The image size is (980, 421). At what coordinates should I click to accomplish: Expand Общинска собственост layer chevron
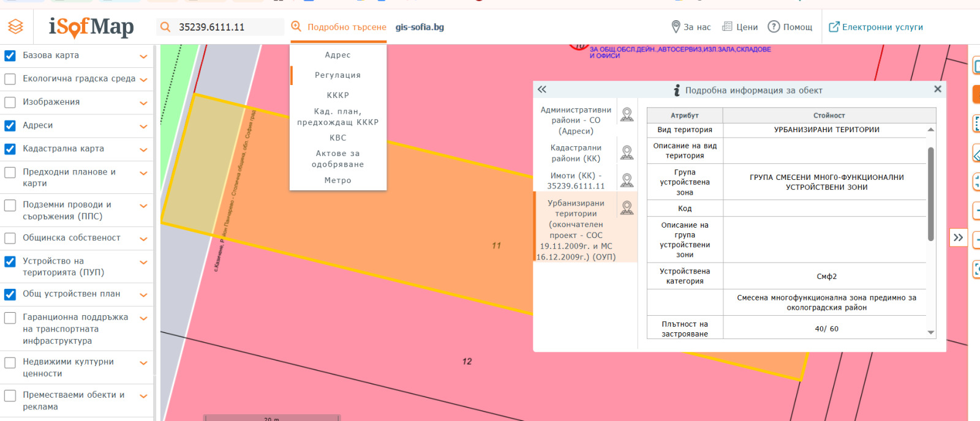coord(143,239)
